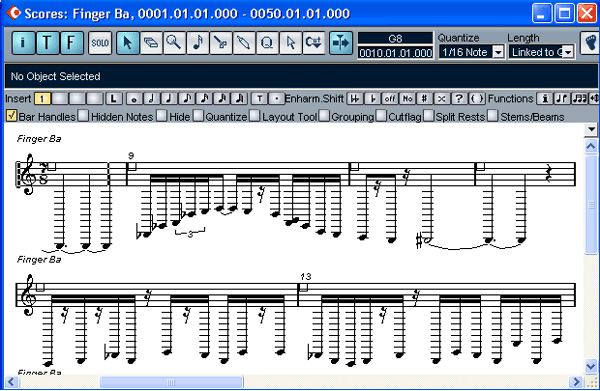
Task: Enable the Solo editor button
Action: [x=100, y=43]
